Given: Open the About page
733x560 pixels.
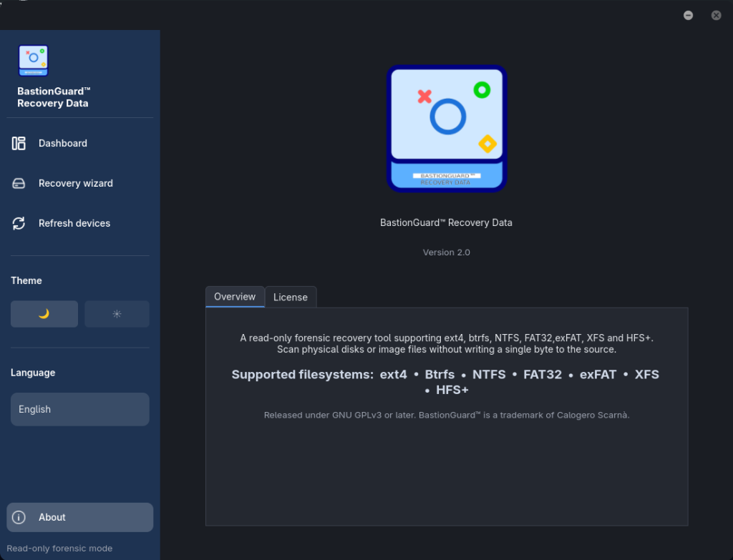Looking at the screenshot, I should point(80,517).
